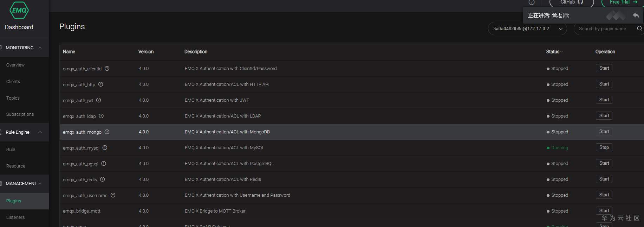Click description 'EMQ X Bridge to MQTT Broker'
Image resolution: width=644 pixels, height=227 pixels.
click(215, 211)
